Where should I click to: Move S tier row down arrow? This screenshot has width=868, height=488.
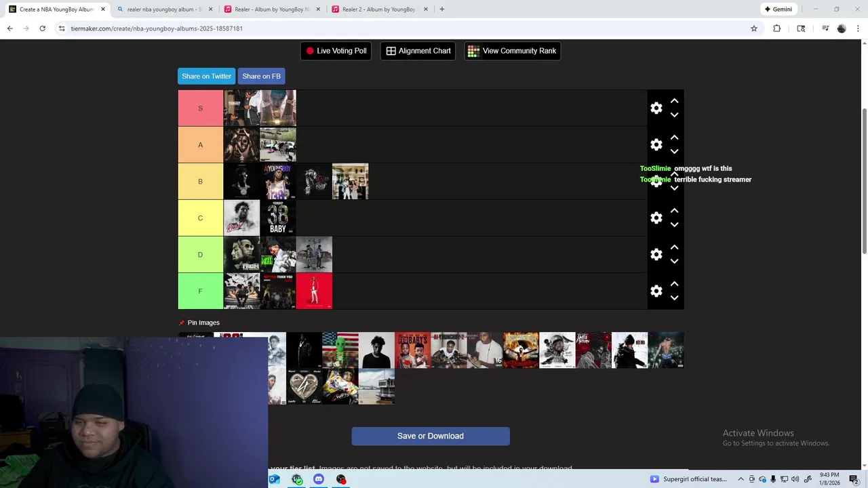(x=674, y=115)
